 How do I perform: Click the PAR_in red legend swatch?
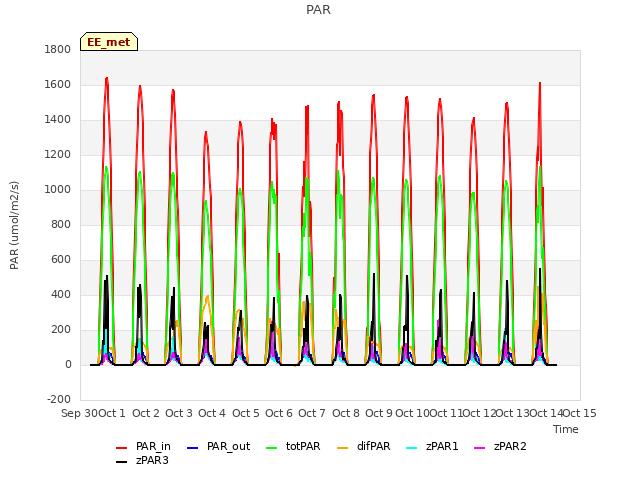click(x=122, y=448)
